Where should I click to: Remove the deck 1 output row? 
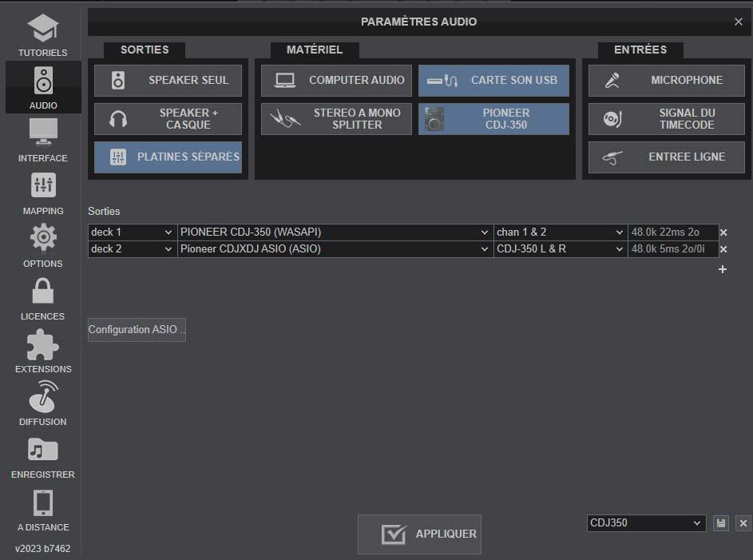[x=723, y=232]
